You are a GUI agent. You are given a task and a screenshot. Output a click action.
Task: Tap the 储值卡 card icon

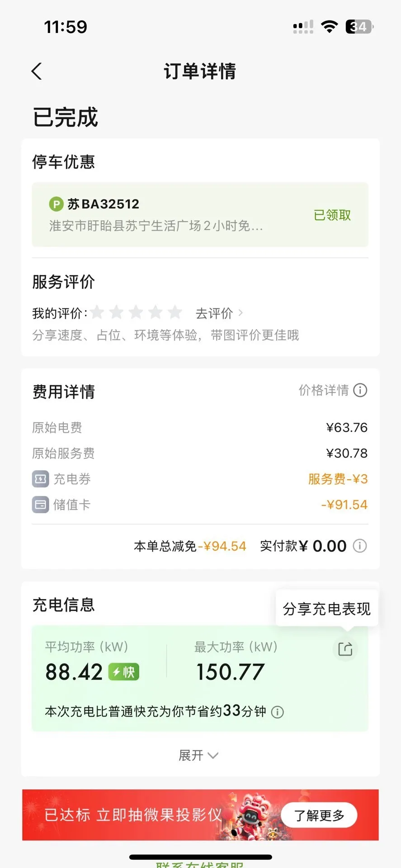coord(40,505)
